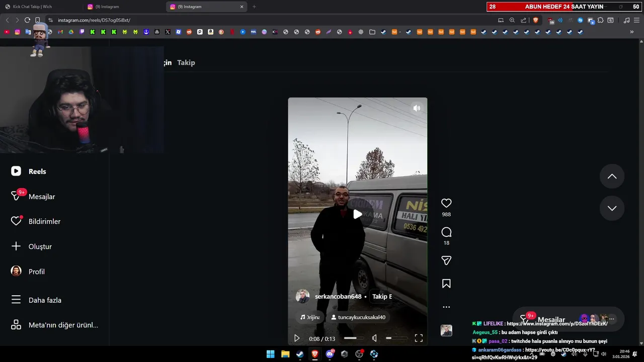This screenshot has width=644, height=362.
Task: Switch to the first Instagram browser tab
Action: [124, 7]
